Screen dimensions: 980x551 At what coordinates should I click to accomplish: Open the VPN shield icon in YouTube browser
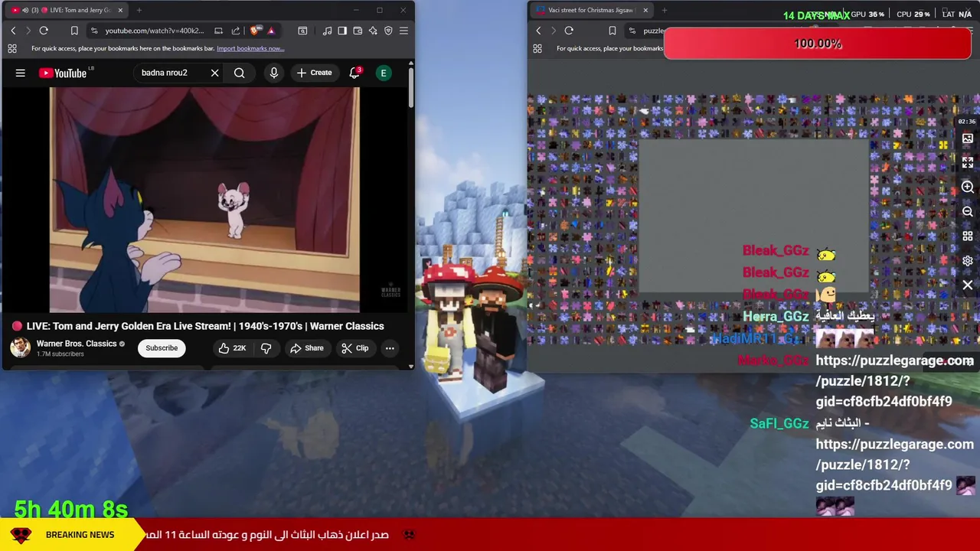(388, 31)
